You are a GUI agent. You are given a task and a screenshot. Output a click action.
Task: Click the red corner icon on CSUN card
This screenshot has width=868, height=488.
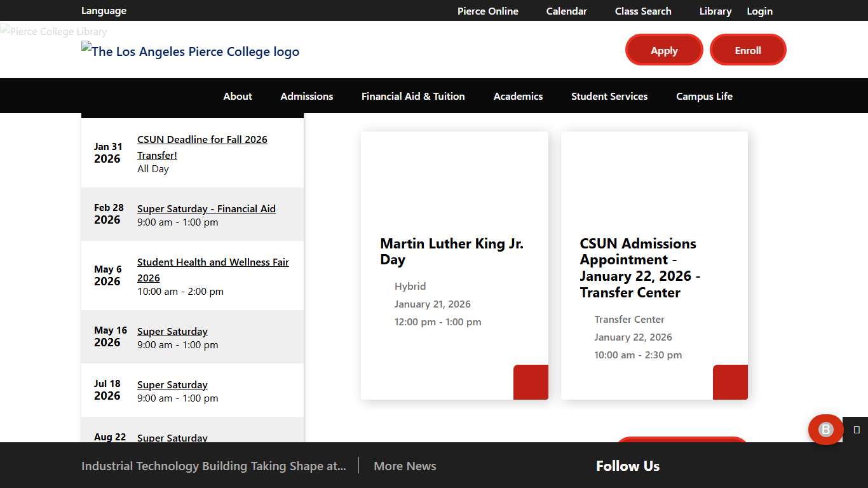[730, 382]
